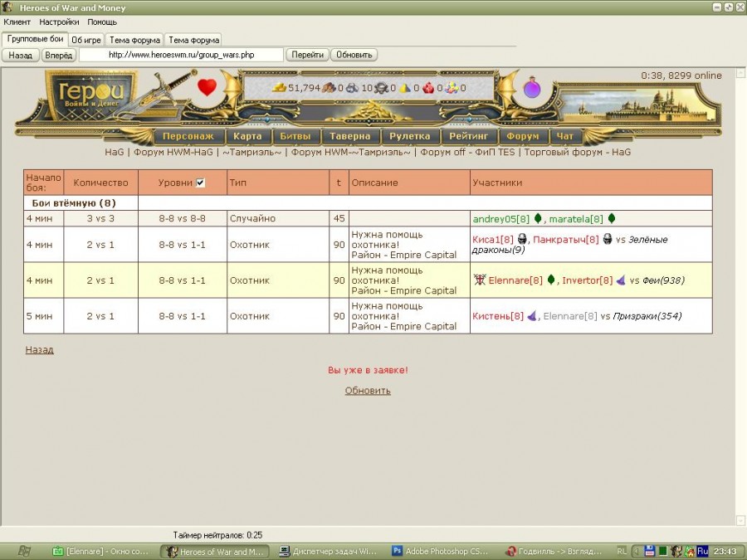
Task: Click the purple mana potion icon
Action: point(532,88)
